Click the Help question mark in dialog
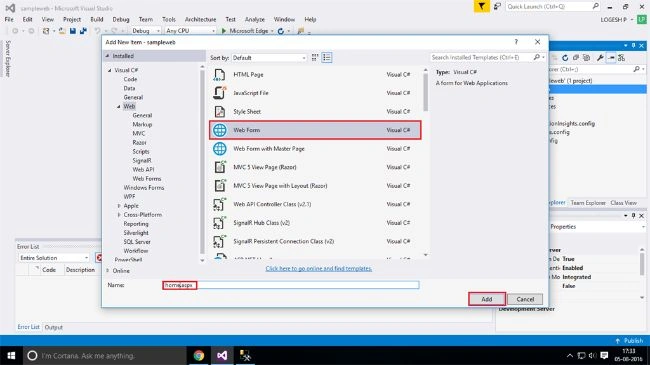 [516, 42]
